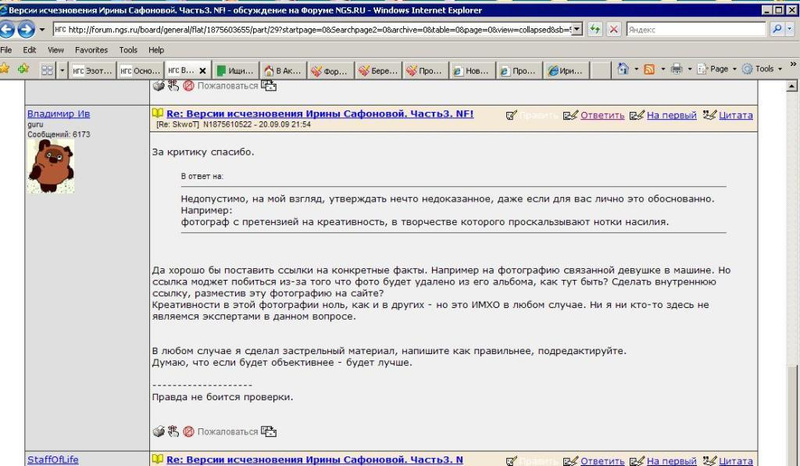The height and width of the screenshot is (466, 800).
Task: Open the address bar history dropdown
Action: click(x=577, y=30)
